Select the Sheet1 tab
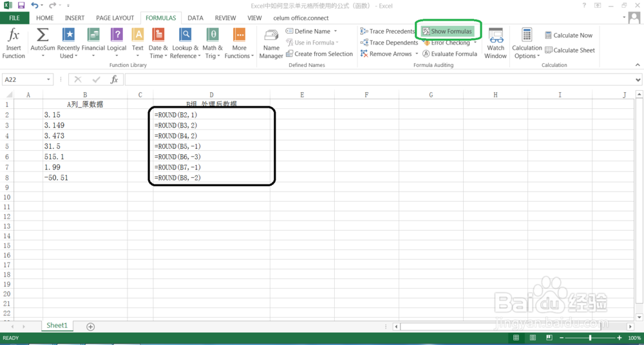 (57, 325)
